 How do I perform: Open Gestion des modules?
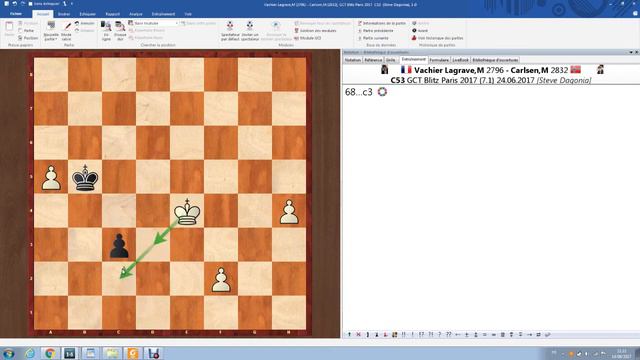315,31
